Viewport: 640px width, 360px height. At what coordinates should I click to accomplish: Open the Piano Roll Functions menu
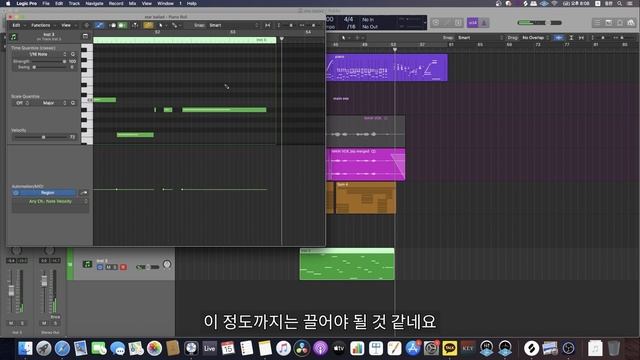43,25
